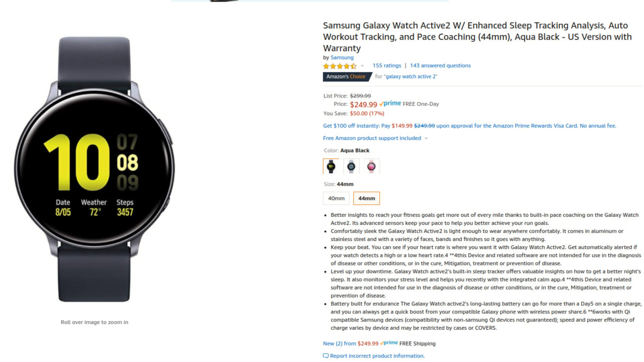Select the 44mm size option
The image size is (644, 362).
[x=367, y=198]
